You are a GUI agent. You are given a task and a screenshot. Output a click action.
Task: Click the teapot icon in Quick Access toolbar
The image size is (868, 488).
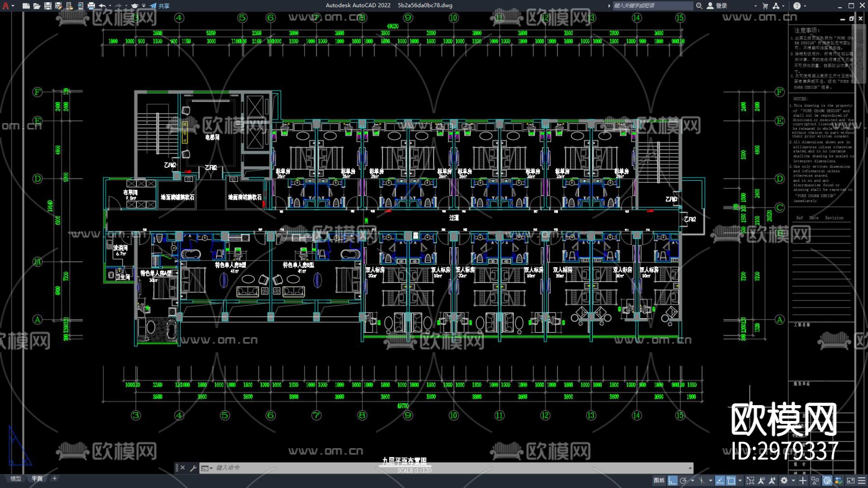135,6
